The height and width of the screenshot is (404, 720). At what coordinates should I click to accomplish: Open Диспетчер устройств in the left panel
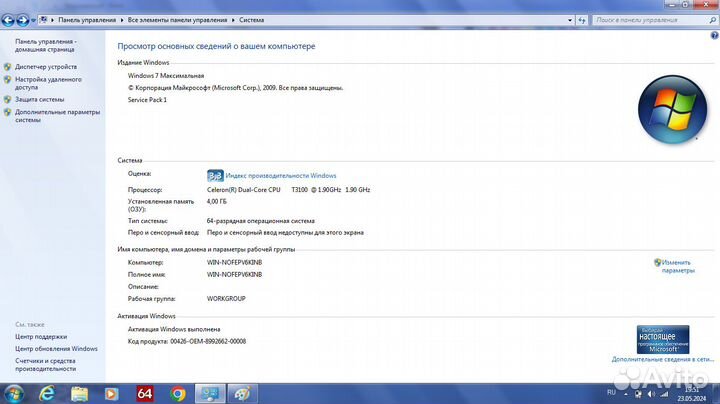click(x=45, y=67)
